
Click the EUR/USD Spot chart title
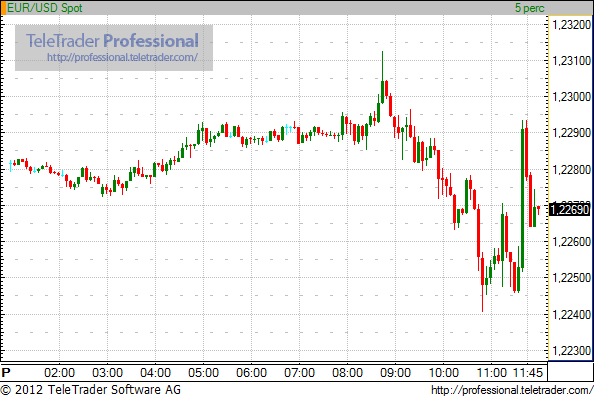coord(44,8)
